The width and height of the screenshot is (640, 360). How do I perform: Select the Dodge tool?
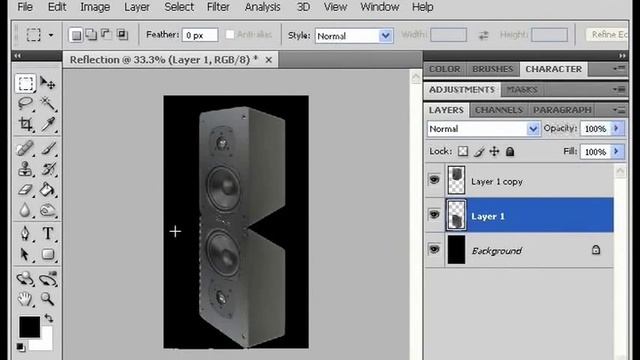point(47,210)
